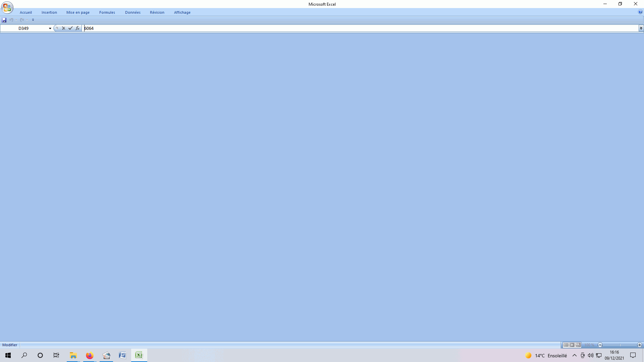Open Customize Quick Access Toolbar dropdown
Screen dimensions: 644x362
click(33, 20)
